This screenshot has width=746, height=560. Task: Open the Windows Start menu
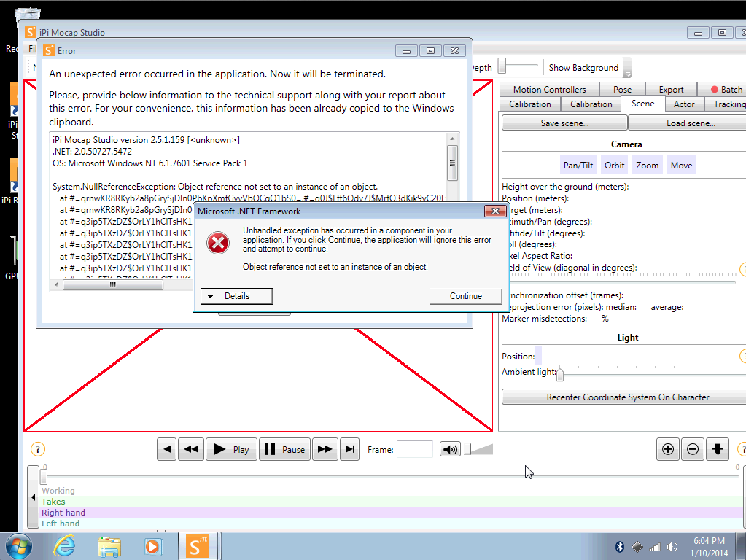coord(19,546)
